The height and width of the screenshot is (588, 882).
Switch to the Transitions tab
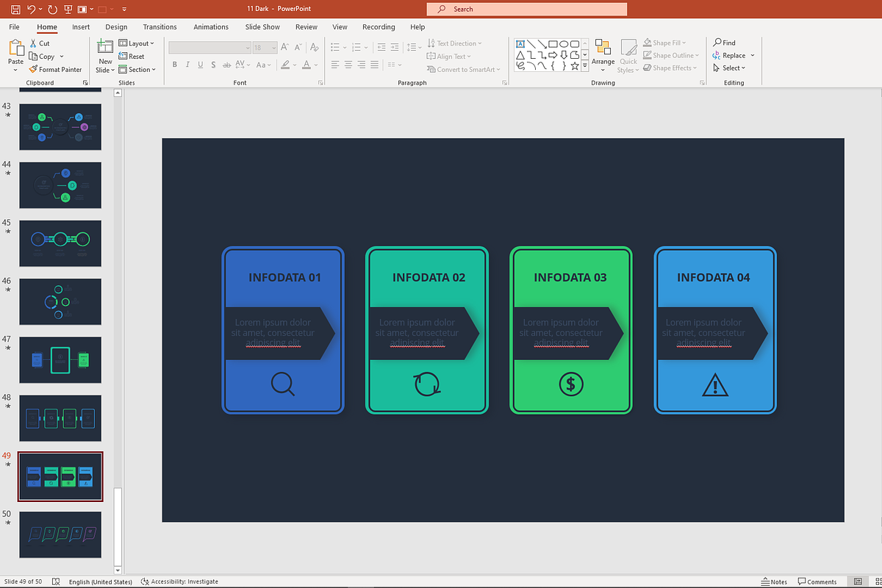pos(160,27)
